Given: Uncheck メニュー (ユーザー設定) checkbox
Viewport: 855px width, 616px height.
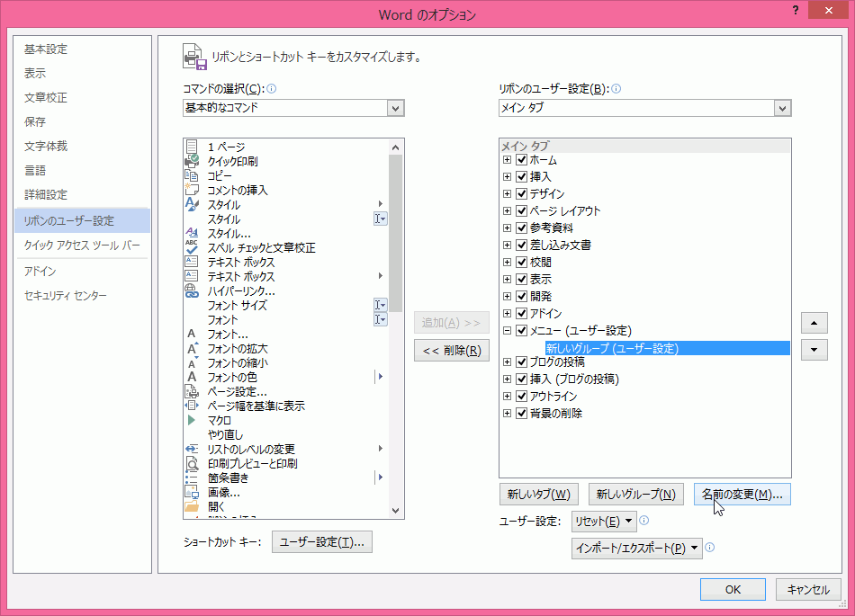Looking at the screenshot, I should [521, 330].
